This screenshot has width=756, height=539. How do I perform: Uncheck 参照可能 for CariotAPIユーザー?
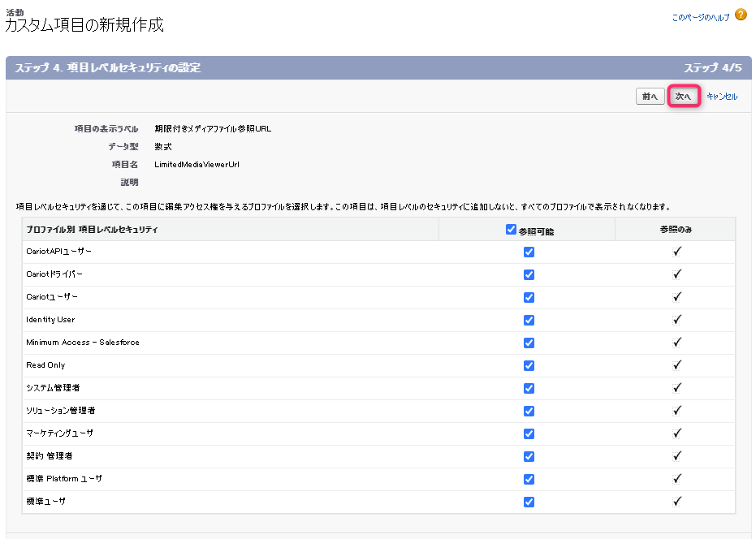(529, 252)
